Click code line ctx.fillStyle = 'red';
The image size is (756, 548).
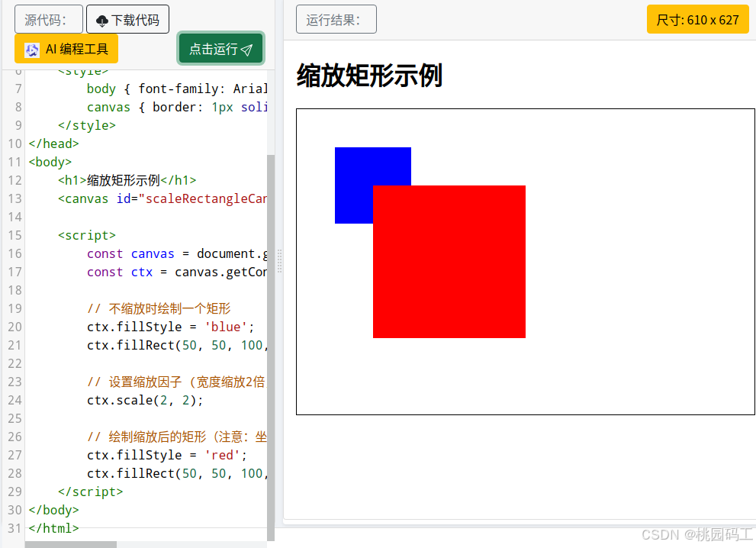point(167,455)
